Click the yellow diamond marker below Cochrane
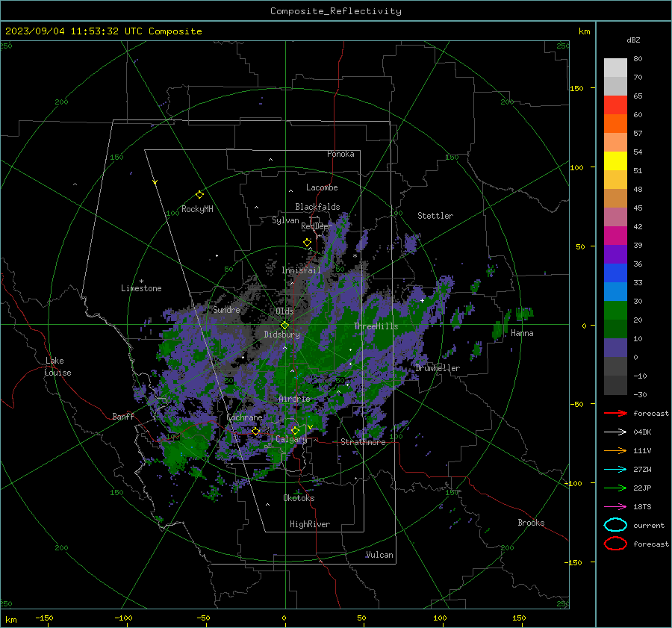The width and height of the screenshot is (672, 628). point(255,432)
